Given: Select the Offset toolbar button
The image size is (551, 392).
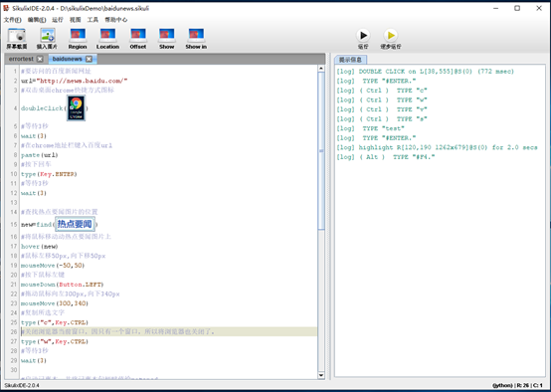Looking at the screenshot, I should [x=137, y=39].
